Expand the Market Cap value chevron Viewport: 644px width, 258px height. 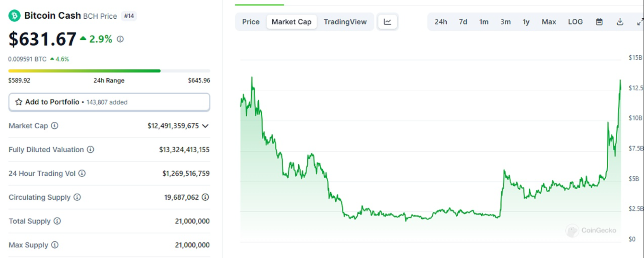pyautogui.click(x=205, y=126)
